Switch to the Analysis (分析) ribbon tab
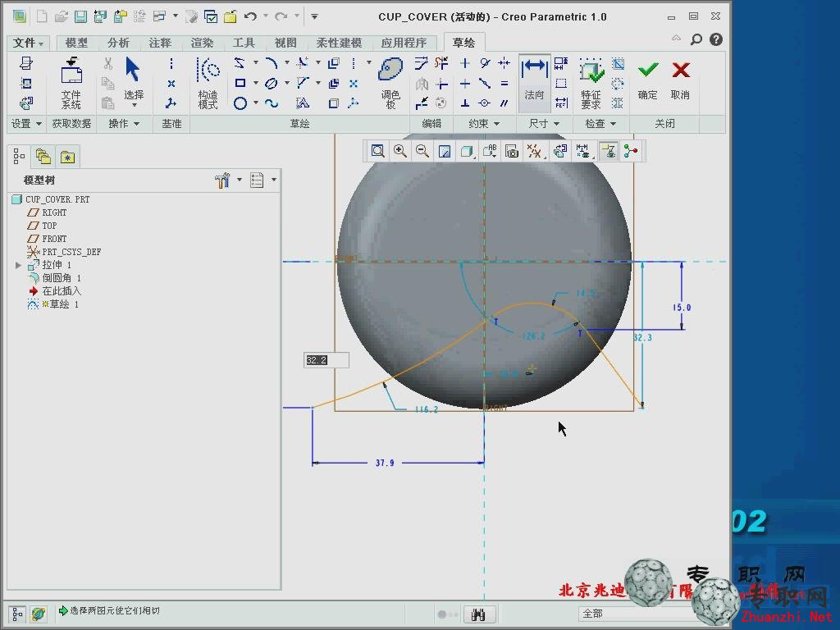840x630 pixels. click(118, 43)
